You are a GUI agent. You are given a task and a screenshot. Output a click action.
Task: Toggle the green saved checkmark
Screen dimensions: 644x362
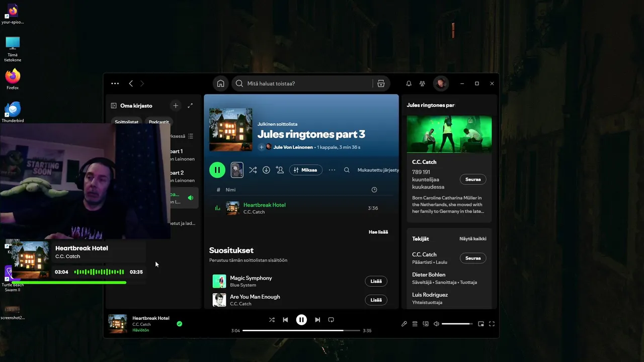pos(180,324)
